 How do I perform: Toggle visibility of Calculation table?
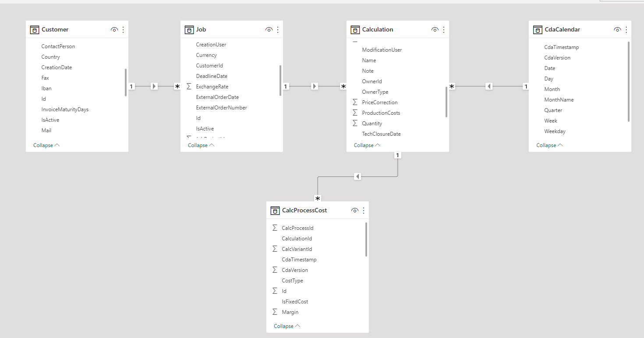click(435, 30)
